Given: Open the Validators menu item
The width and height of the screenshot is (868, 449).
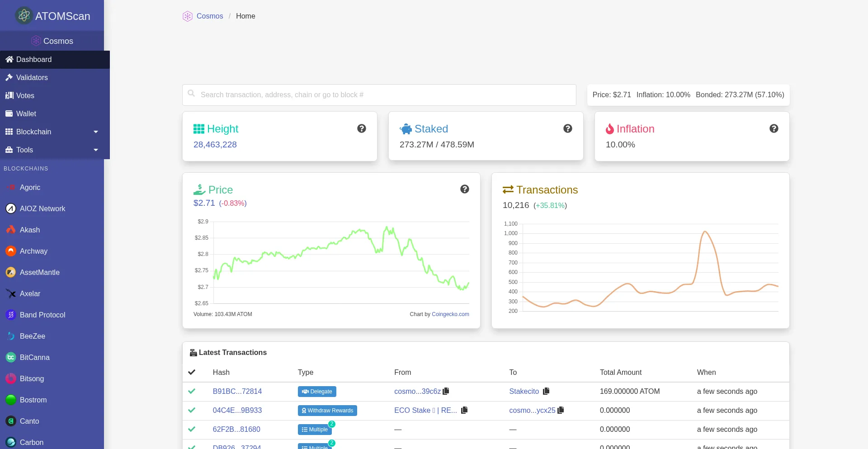Looking at the screenshot, I should pos(32,77).
